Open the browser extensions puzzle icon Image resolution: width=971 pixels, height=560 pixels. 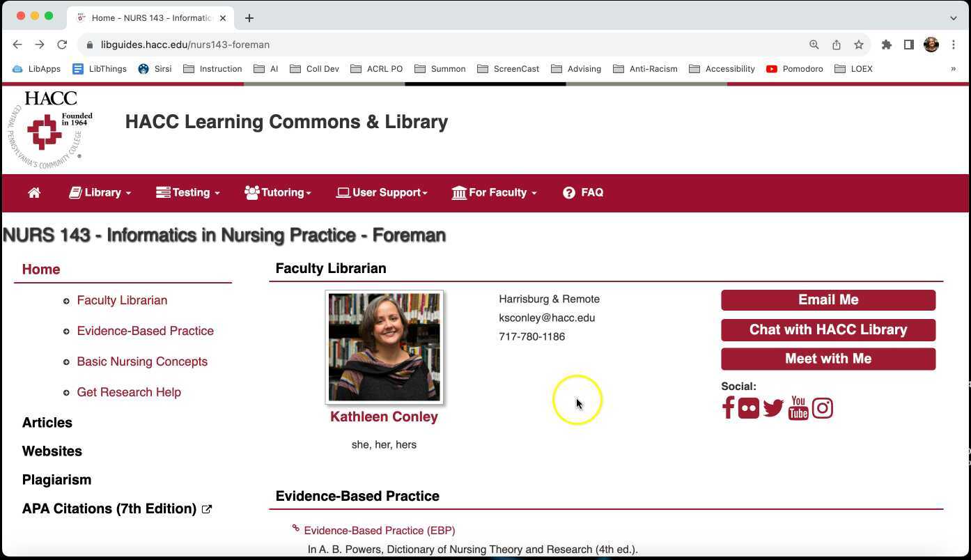(886, 44)
